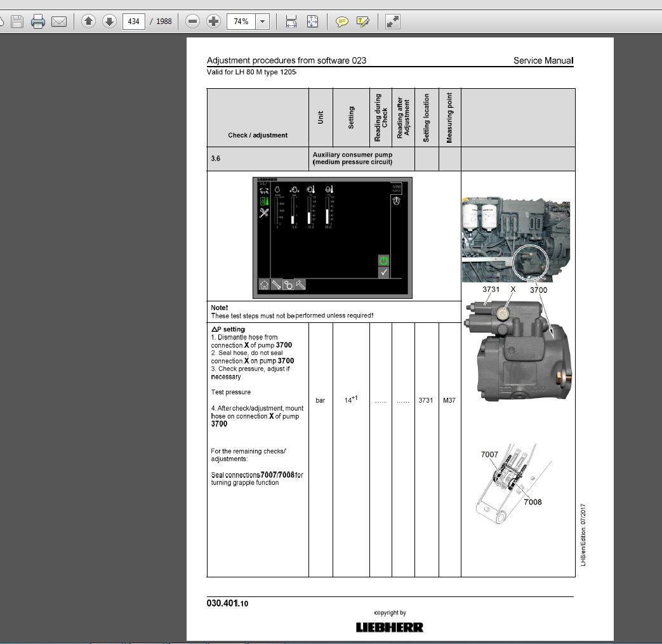
Task: Add a sticky note comment
Action: (342, 22)
